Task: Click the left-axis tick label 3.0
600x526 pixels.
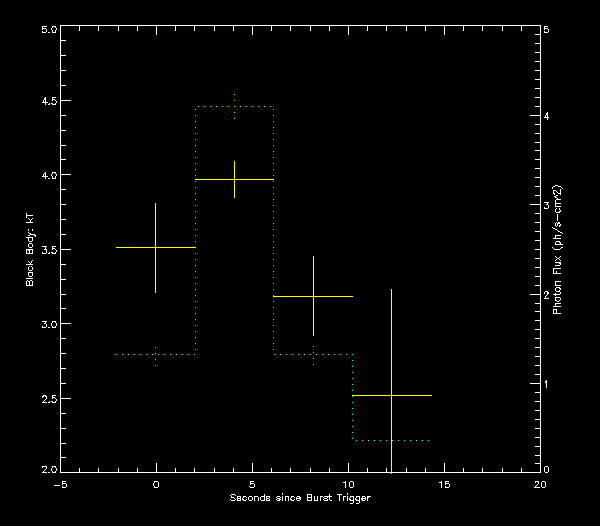Action: coord(46,325)
